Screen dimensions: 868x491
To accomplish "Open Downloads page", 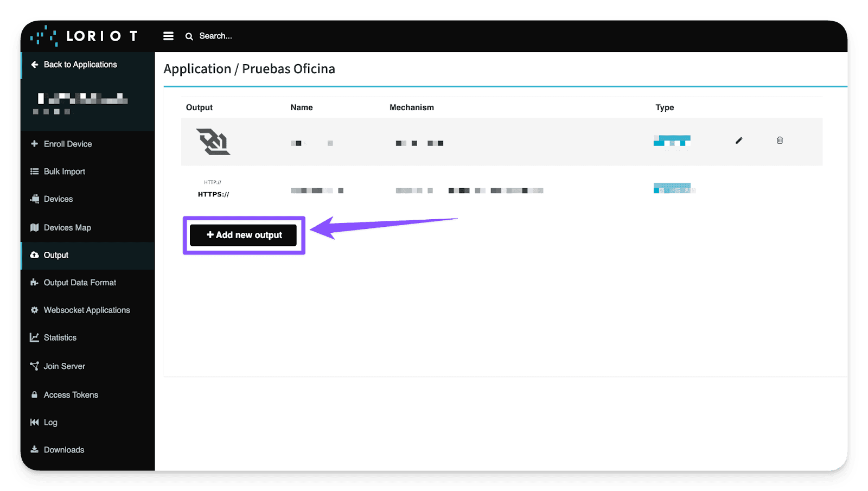I will tap(64, 450).
